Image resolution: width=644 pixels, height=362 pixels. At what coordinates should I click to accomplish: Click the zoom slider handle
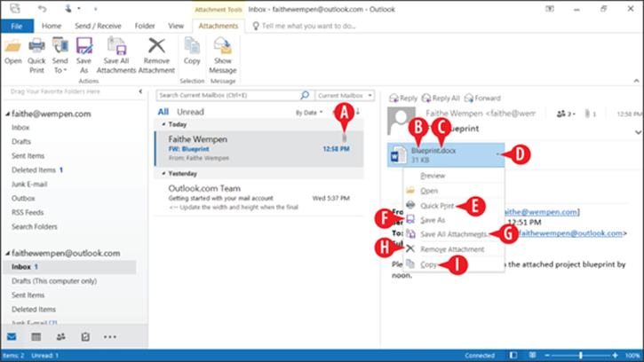coord(580,356)
